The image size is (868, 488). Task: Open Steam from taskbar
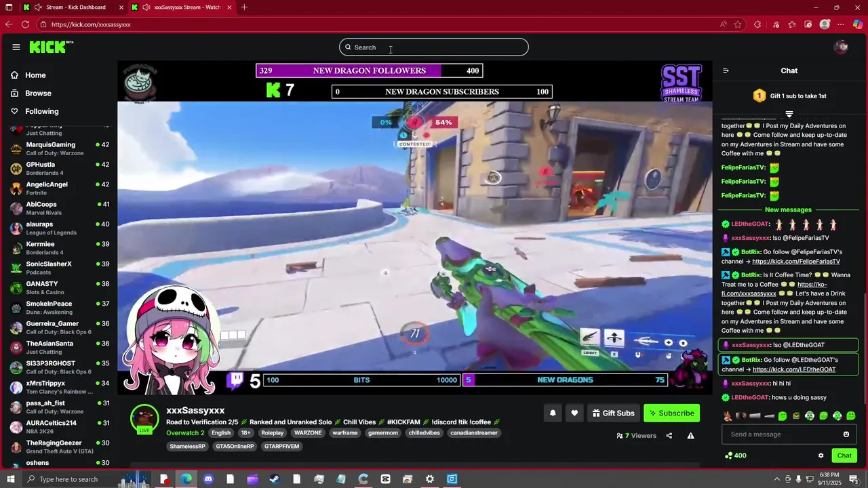point(275,479)
